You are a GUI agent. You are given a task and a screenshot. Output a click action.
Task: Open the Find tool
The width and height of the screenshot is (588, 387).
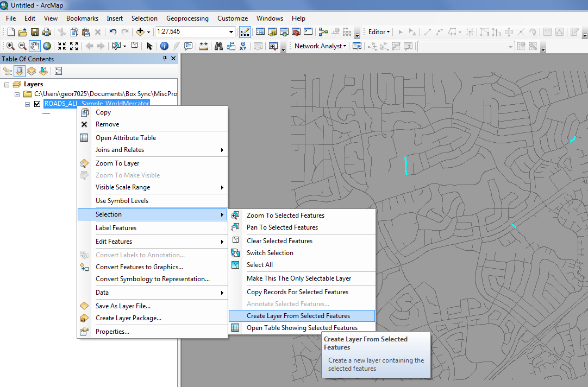pos(218,46)
